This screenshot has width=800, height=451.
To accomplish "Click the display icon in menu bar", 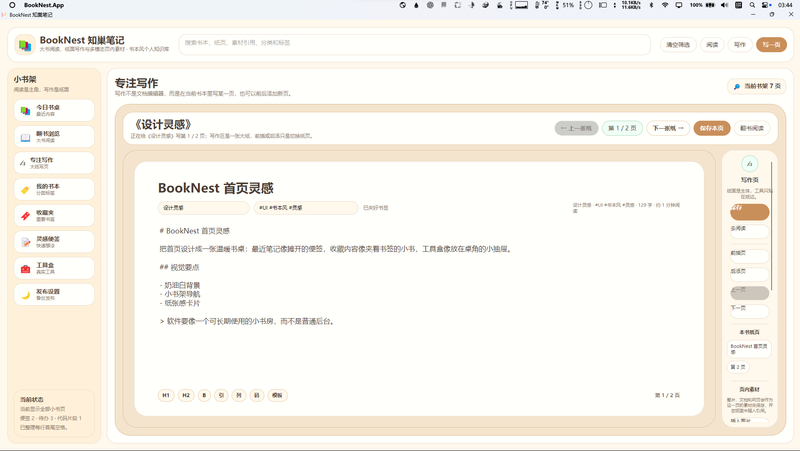I will (x=679, y=5).
